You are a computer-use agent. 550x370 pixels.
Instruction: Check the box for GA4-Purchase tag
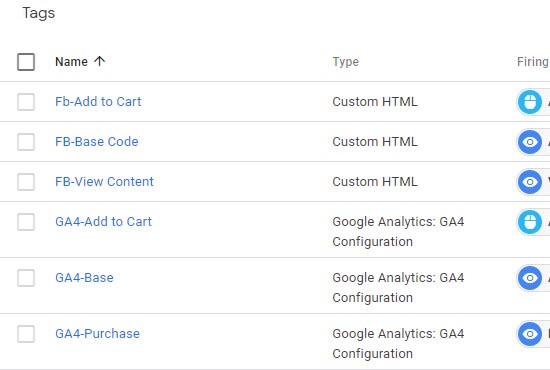click(x=26, y=334)
